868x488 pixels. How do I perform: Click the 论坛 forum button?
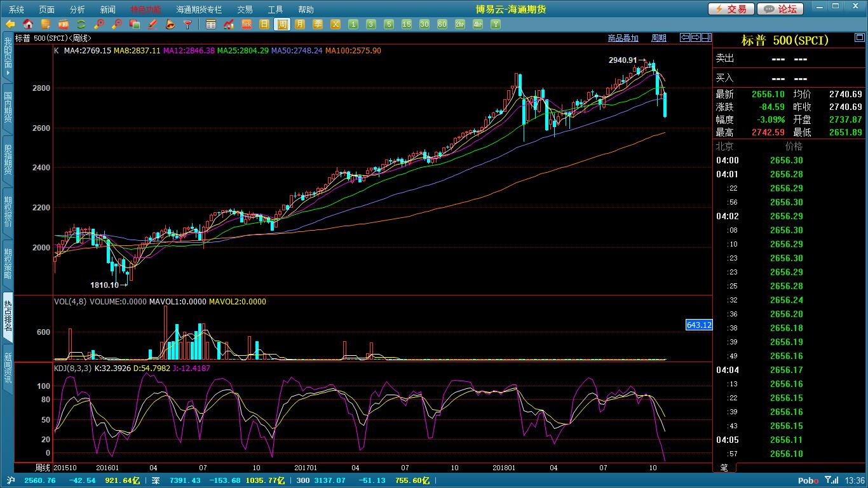click(780, 9)
